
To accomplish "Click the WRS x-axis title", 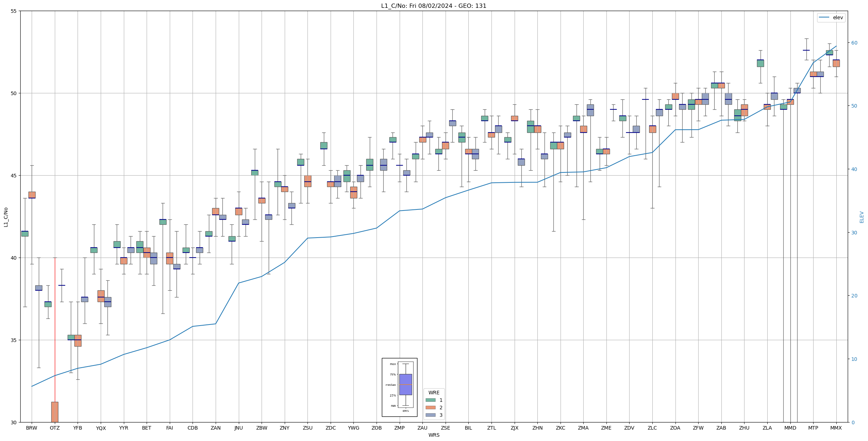I will tap(434, 435).
